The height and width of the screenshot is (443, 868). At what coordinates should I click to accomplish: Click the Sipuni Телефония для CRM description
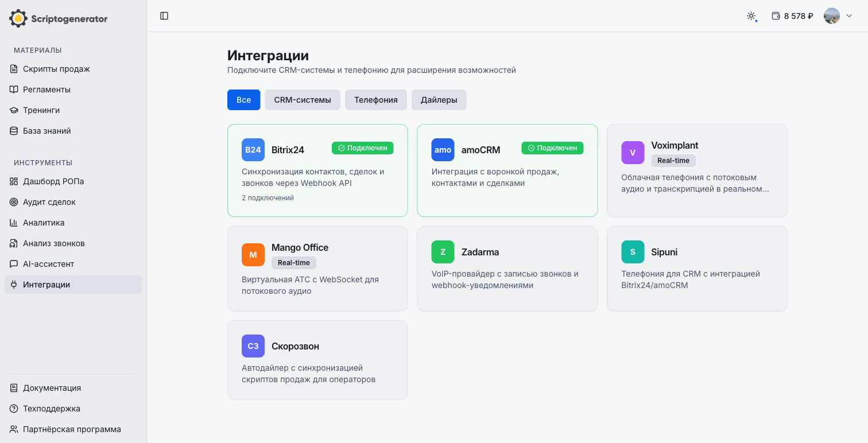tap(691, 279)
